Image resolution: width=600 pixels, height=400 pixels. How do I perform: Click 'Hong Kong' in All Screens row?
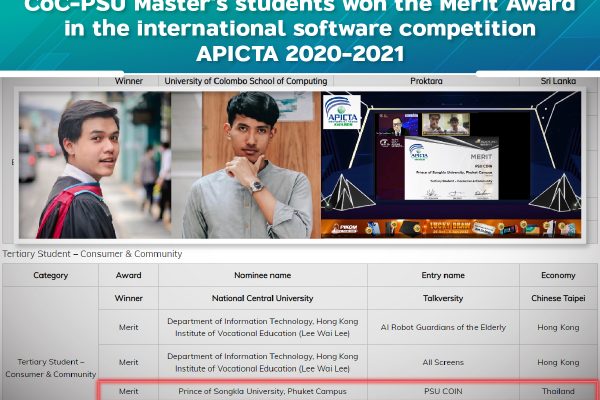[x=558, y=362]
